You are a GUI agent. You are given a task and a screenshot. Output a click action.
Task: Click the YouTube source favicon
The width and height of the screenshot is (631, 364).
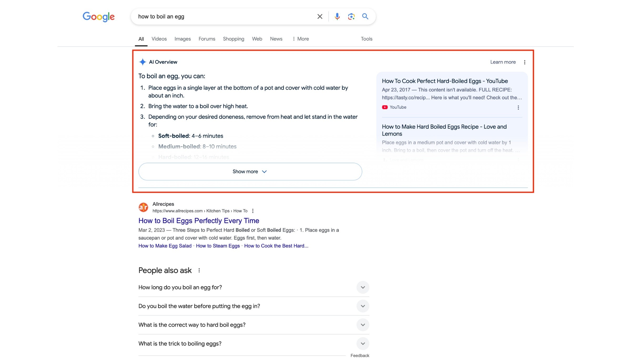(x=385, y=107)
